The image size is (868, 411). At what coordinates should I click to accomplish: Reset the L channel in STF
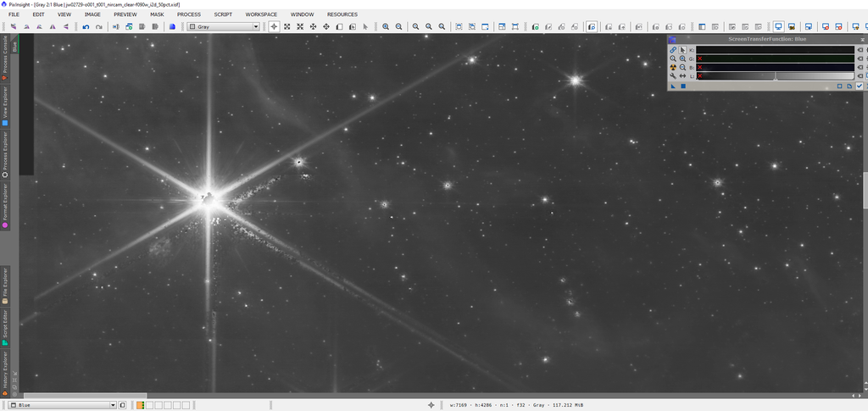click(861, 76)
